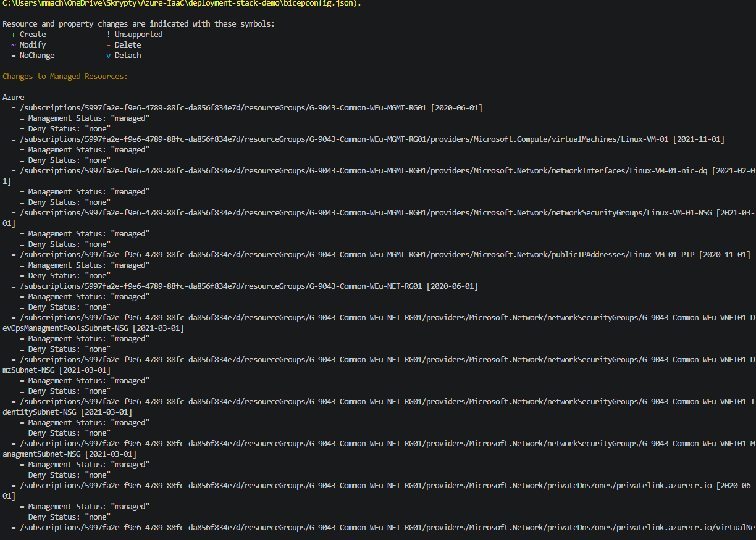756x540 pixels.
Task: Select the 'Resource and property changes' explanation line
Action: (139, 24)
